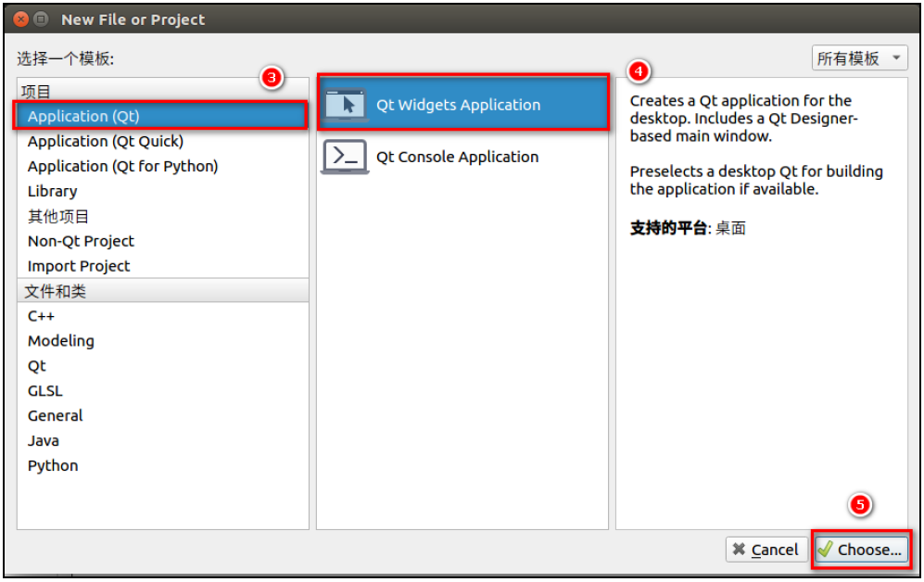Select Application (Qt) project category
Screen dimensions: 924x582
click(x=160, y=116)
